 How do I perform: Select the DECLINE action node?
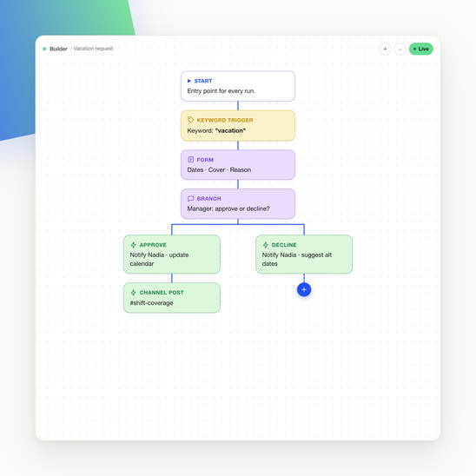tap(304, 255)
